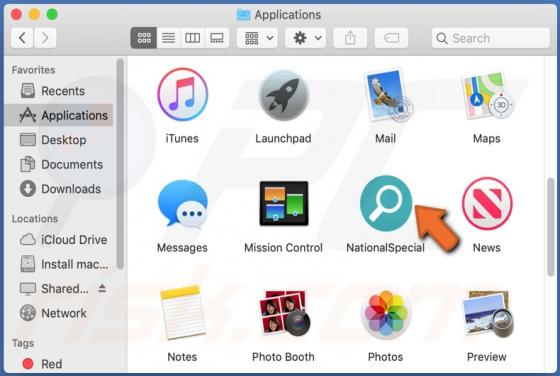Screen dimensions: 560x376
Task: Select the Mission Control icon
Action: [284, 204]
